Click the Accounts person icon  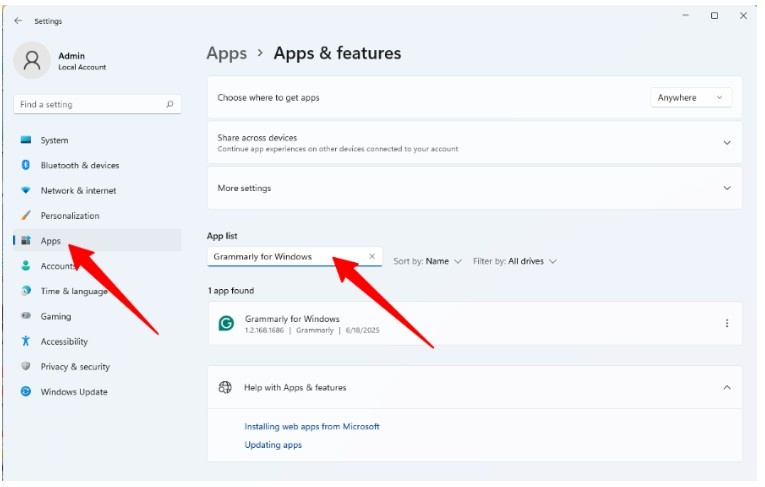click(x=26, y=265)
